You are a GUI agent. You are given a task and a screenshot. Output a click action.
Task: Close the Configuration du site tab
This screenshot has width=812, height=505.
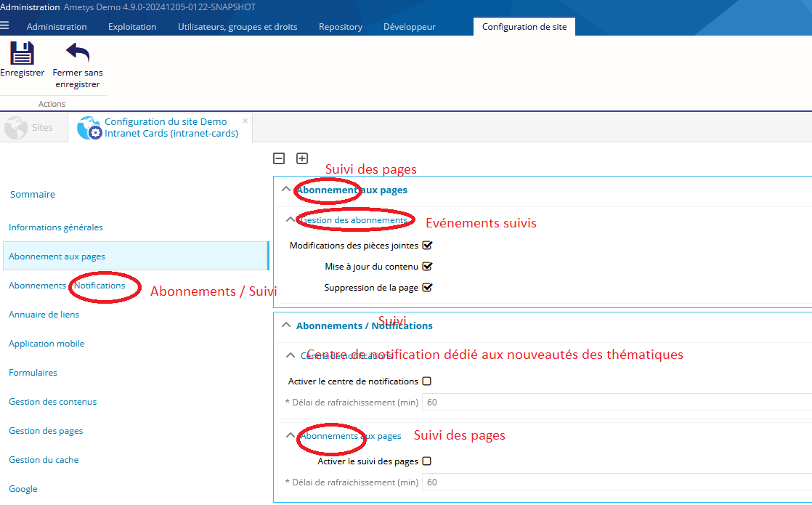point(245,121)
